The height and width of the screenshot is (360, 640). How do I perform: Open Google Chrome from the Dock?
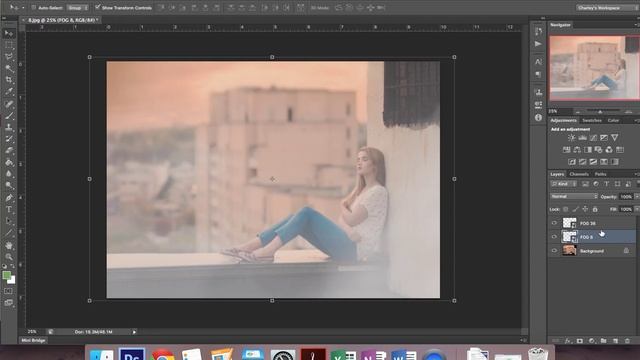click(163, 354)
